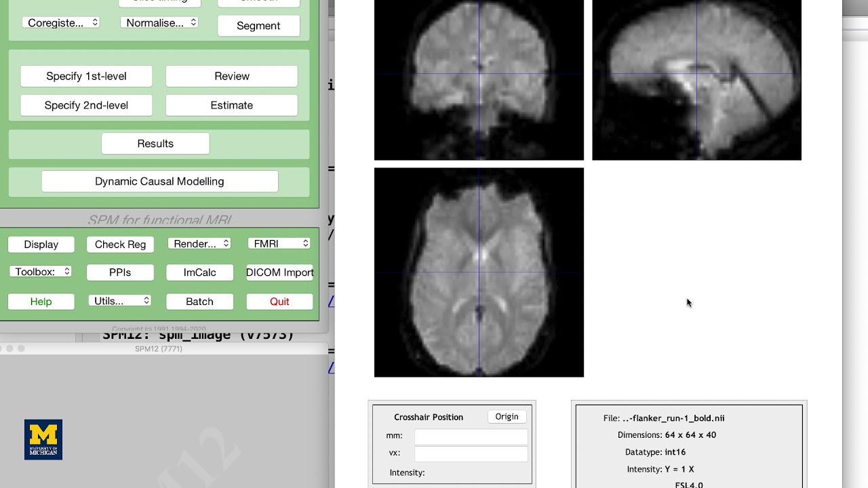Click the Dimensions value 64 x 64 x 40
The width and height of the screenshot is (868, 488).
[x=690, y=435]
